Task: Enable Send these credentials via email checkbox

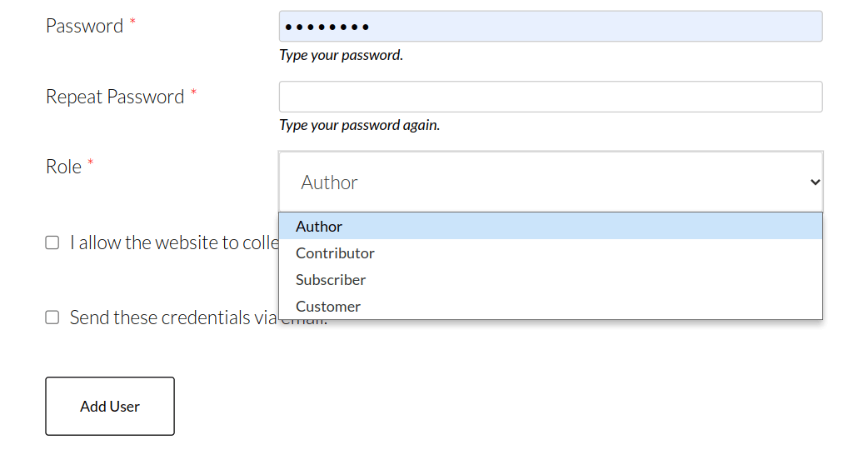Action: point(52,317)
